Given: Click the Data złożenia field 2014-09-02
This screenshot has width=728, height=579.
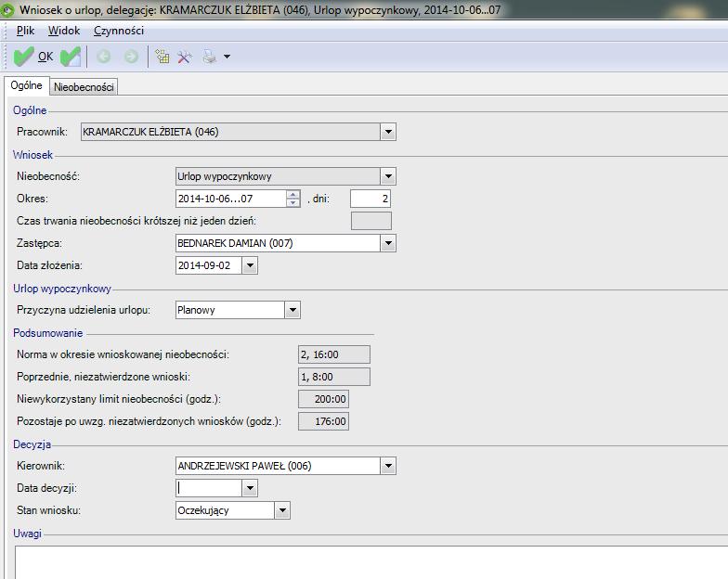Looking at the screenshot, I should click(209, 265).
